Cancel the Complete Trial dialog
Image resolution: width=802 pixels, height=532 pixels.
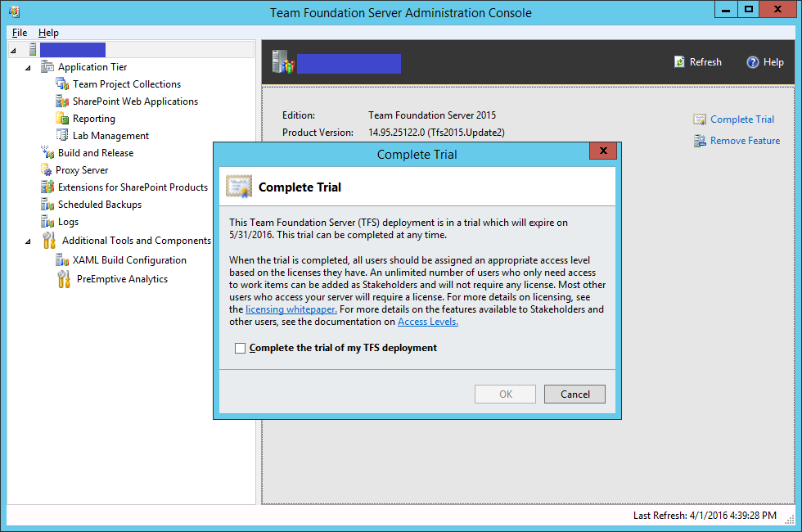pyautogui.click(x=574, y=394)
